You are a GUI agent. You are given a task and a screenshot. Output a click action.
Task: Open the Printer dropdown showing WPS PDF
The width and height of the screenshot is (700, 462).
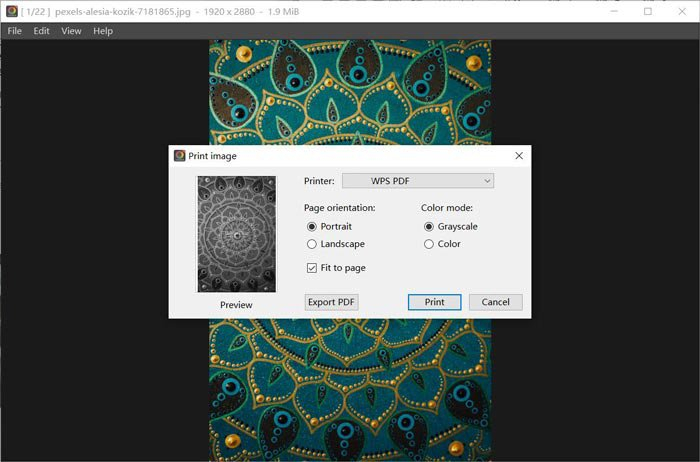418,181
